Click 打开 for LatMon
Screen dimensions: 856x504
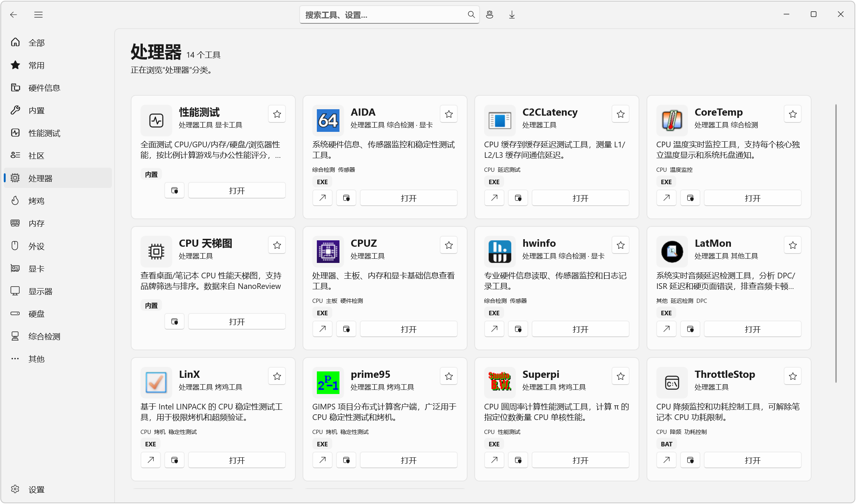pyautogui.click(x=753, y=329)
